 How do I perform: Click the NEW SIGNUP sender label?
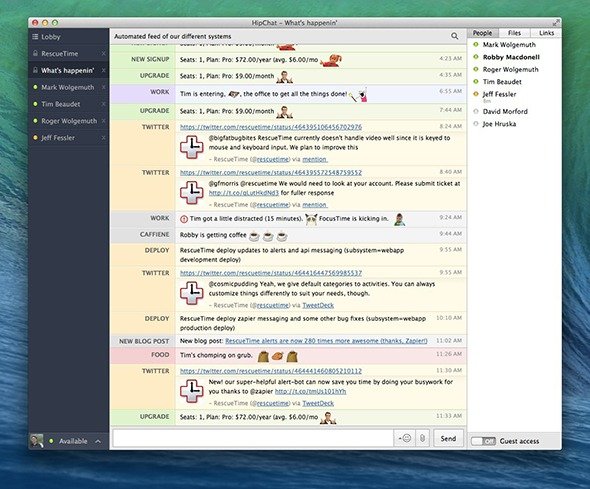pos(150,59)
